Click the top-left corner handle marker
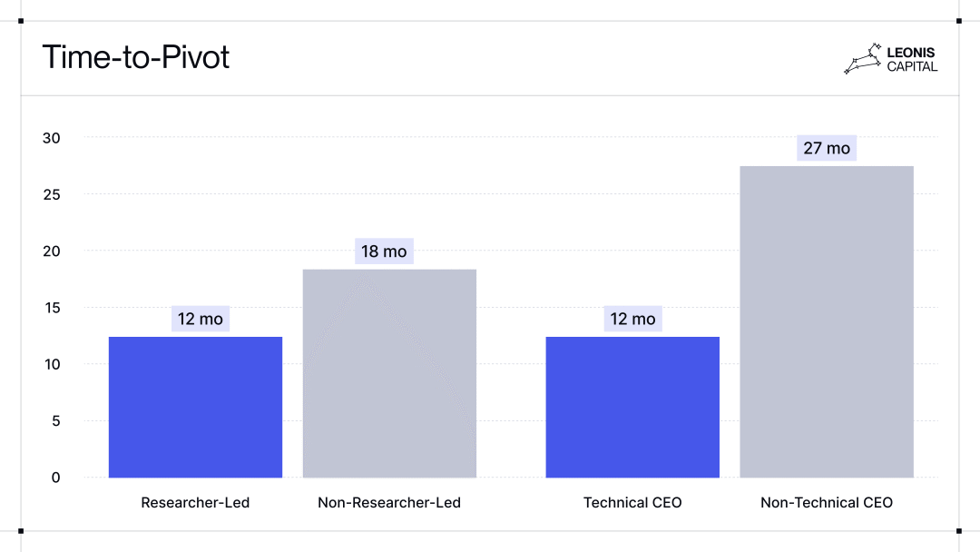This screenshot has height=552, width=980. (21, 20)
